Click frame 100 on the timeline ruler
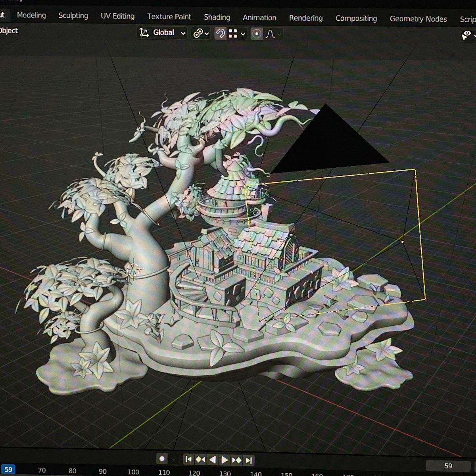The image size is (476, 476). 133,472
